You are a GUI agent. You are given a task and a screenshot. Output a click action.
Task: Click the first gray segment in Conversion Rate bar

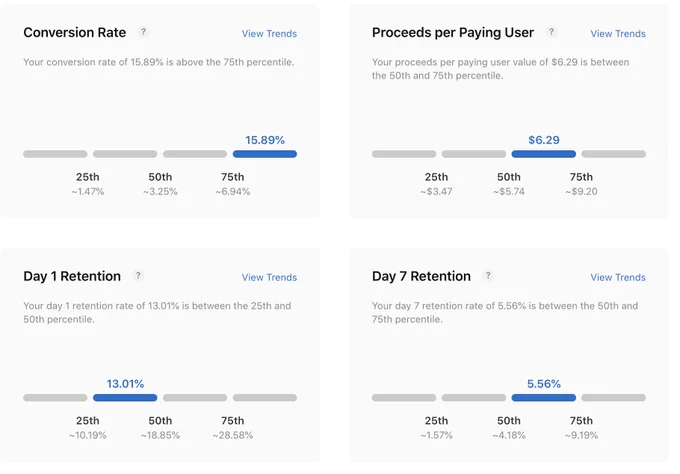55,154
